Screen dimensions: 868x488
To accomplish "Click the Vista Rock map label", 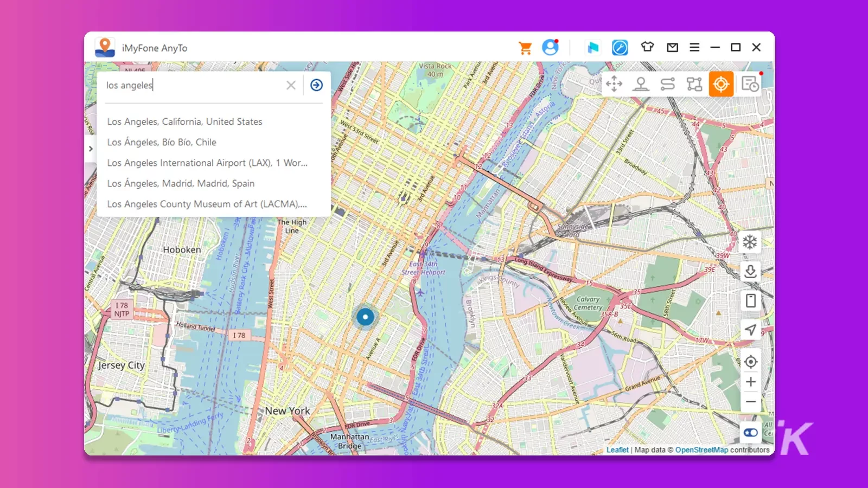I will [435, 70].
